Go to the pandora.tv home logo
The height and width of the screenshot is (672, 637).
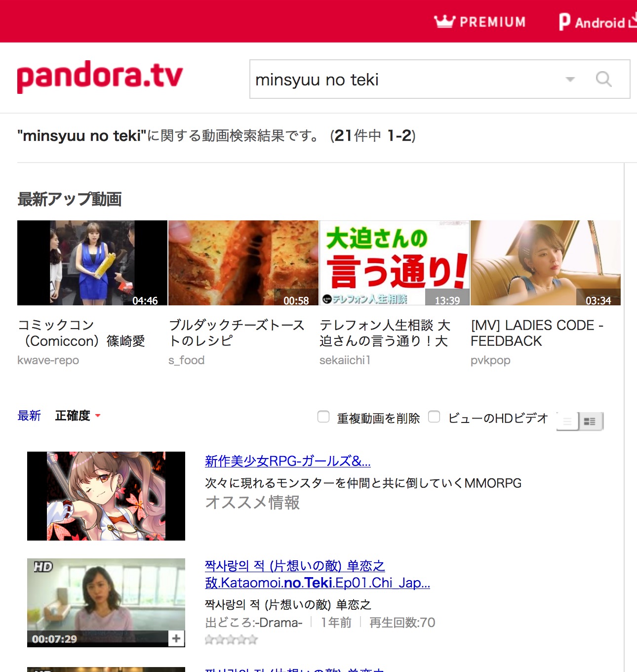click(x=100, y=77)
